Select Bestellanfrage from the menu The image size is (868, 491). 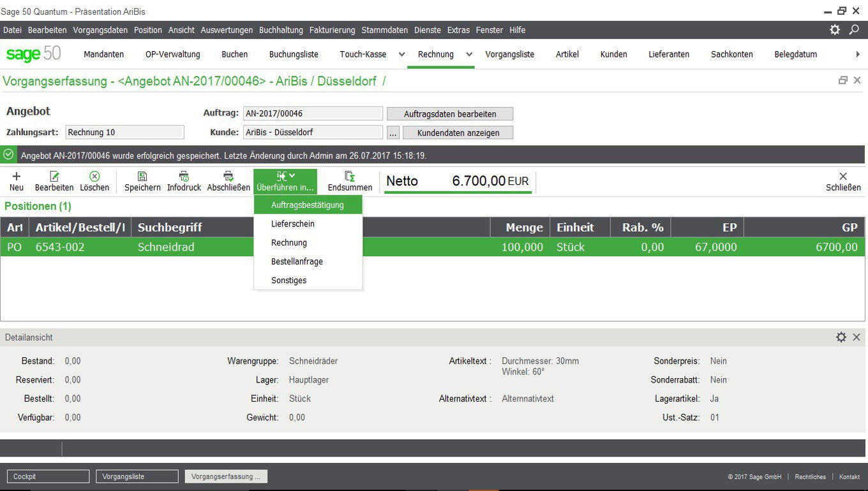(x=308, y=261)
